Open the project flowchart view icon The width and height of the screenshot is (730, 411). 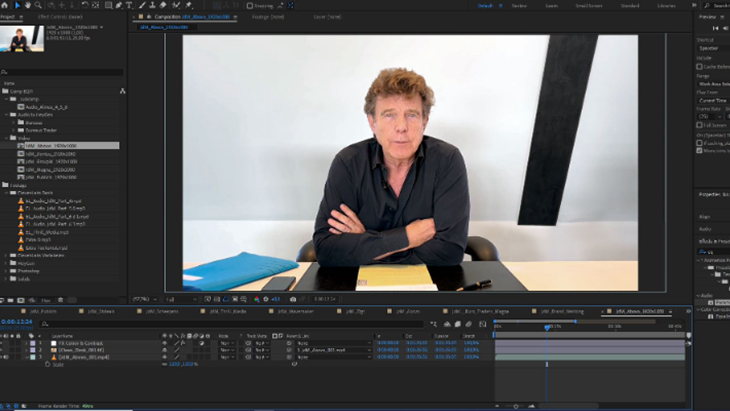[122, 91]
